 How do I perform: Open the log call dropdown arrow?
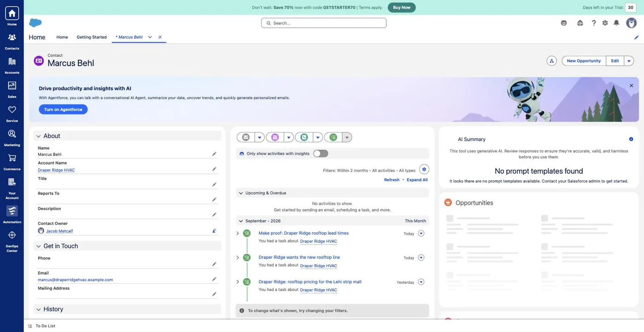pyautogui.click(x=318, y=137)
